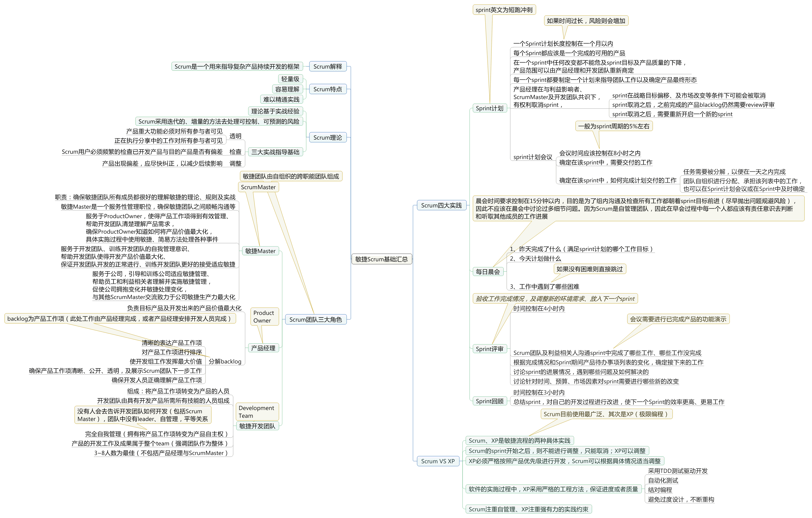
Task: Click text 3~8人数为最佳
Action: click(x=161, y=453)
